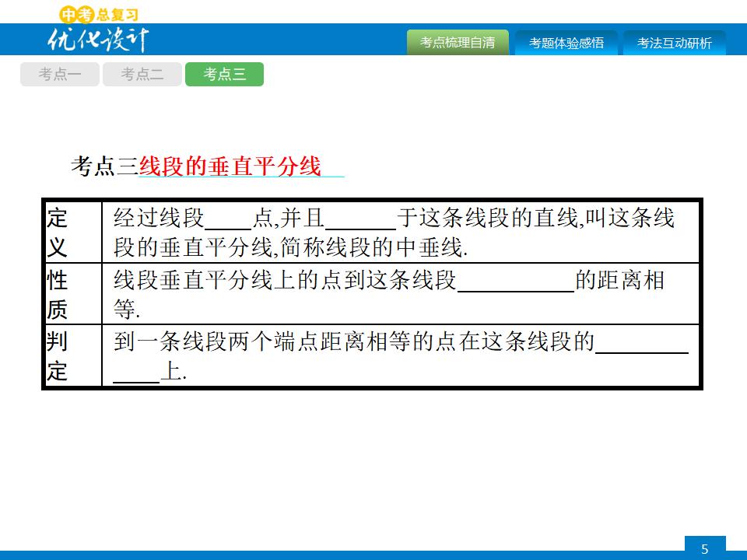Click the 性质 row header cell
The height and width of the screenshot is (560, 747).
(73, 294)
